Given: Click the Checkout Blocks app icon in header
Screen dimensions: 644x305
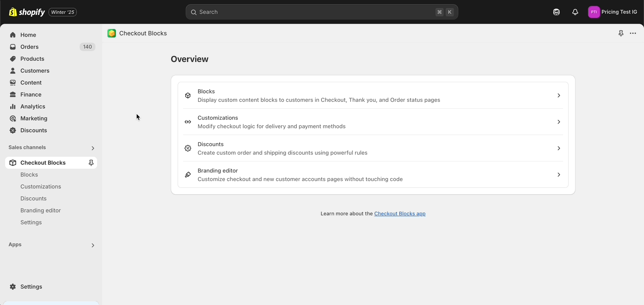Looking at the screenshot, I should point(112,33).
